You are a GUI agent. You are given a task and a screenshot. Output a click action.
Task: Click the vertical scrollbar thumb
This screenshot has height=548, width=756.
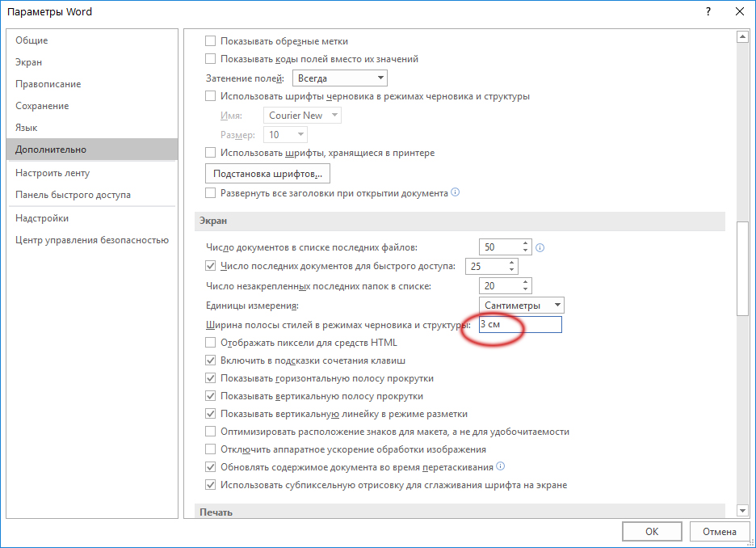pos(742,268)
